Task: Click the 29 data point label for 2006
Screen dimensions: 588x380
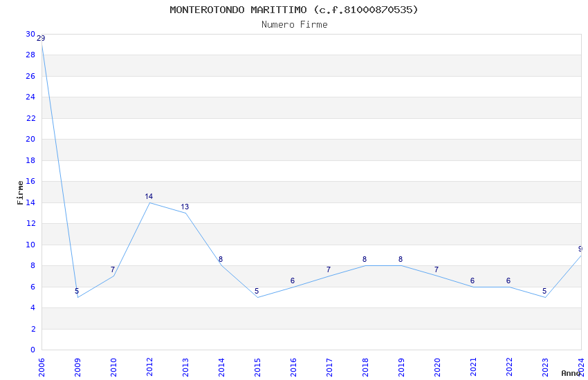Action: coord(41,38)
